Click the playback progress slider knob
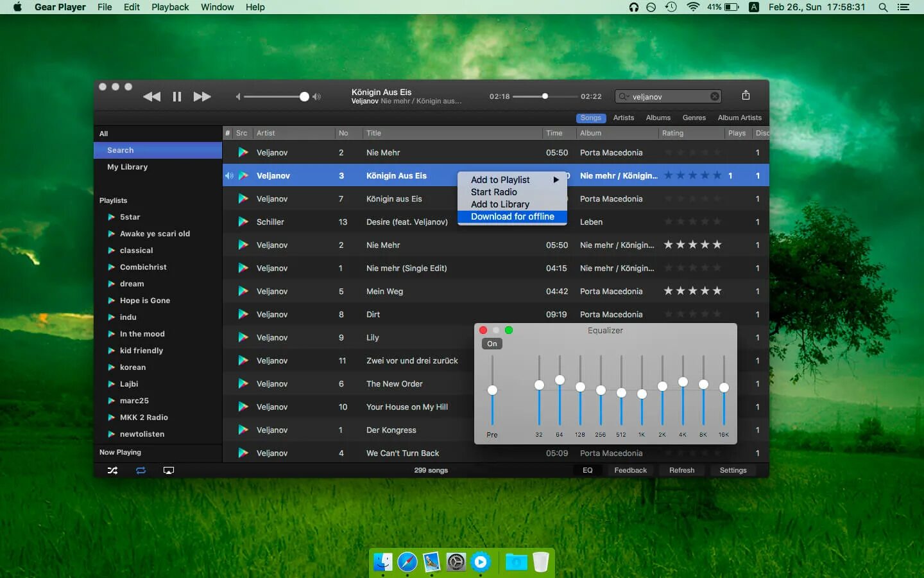 click(545, 96)
